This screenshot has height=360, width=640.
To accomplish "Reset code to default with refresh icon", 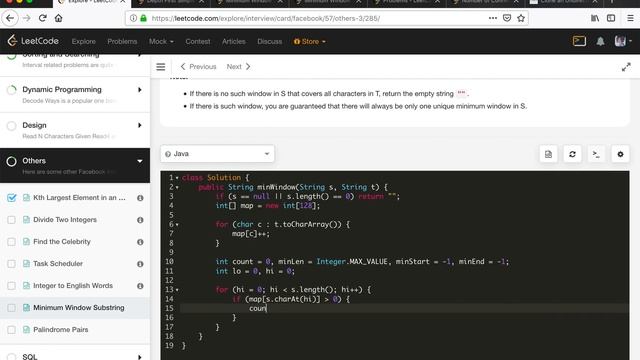I will [572, 154].
